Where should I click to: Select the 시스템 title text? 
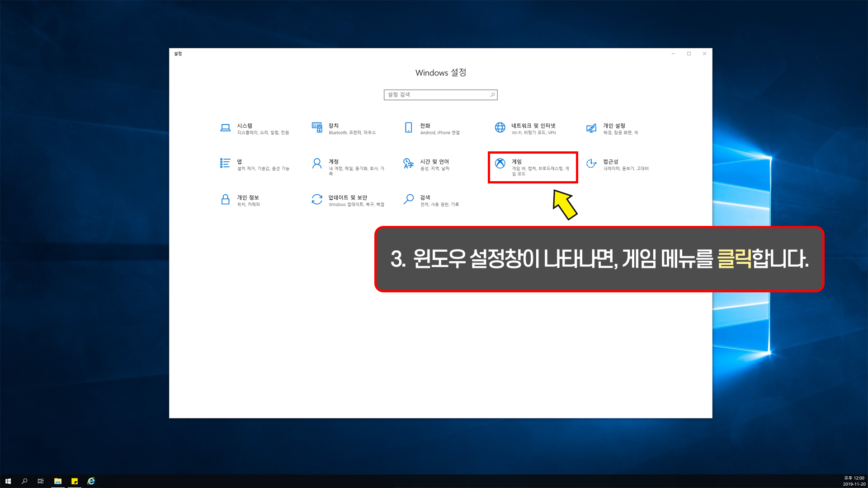click(x=245, y=126)
